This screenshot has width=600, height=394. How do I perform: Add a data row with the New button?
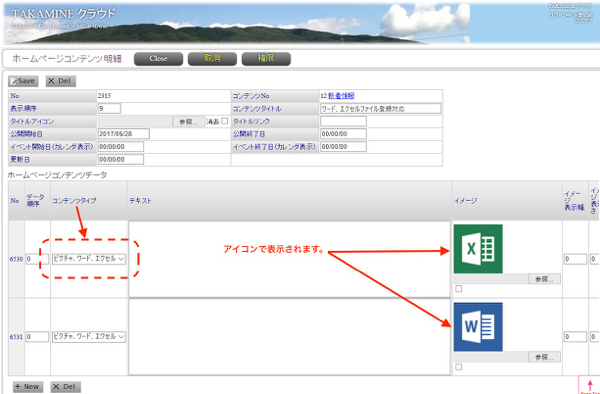click(28, 387)
